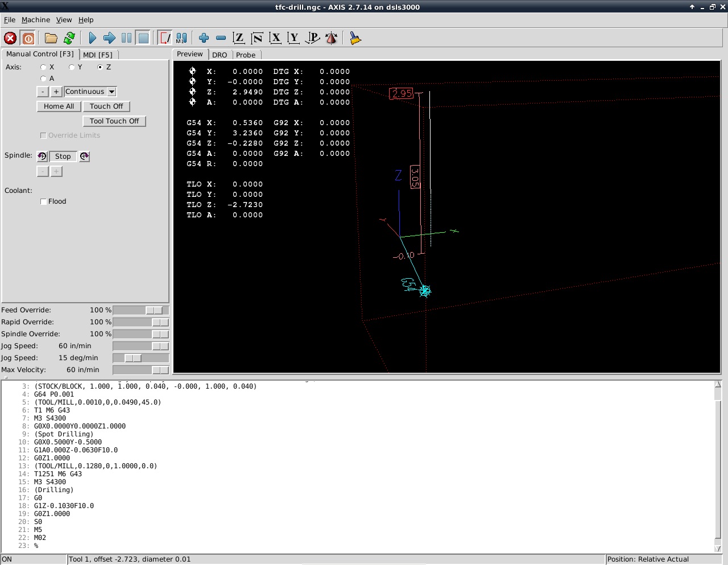Click the Touch Off button

(106, 106)
